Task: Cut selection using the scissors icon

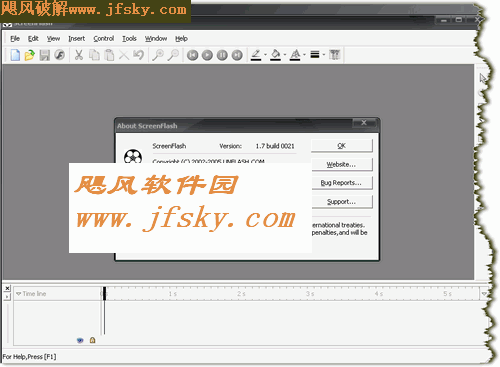Action: 79,55
